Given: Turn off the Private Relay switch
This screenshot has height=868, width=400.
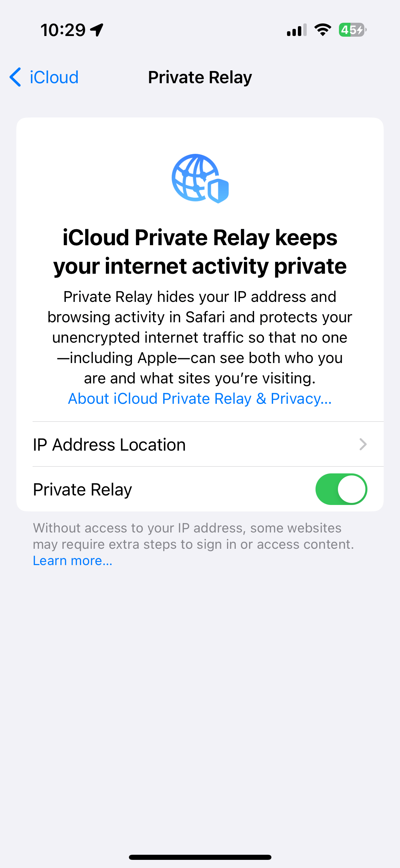Looking at the screenshot, I should [341, 489].
